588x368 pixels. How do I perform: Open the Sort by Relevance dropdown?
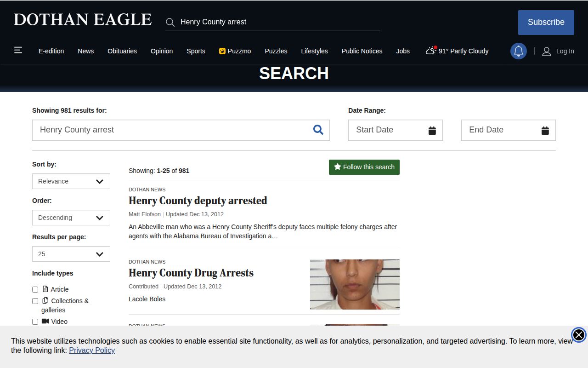click(x=71, y=181)
